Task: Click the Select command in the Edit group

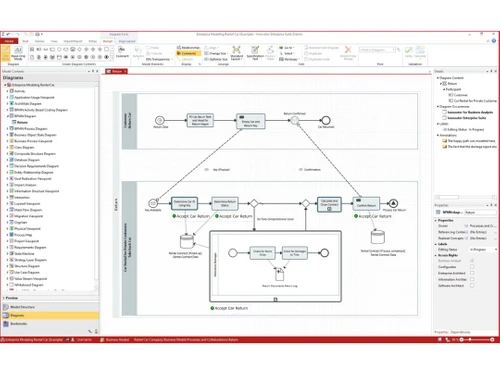Action: (286, 53)
